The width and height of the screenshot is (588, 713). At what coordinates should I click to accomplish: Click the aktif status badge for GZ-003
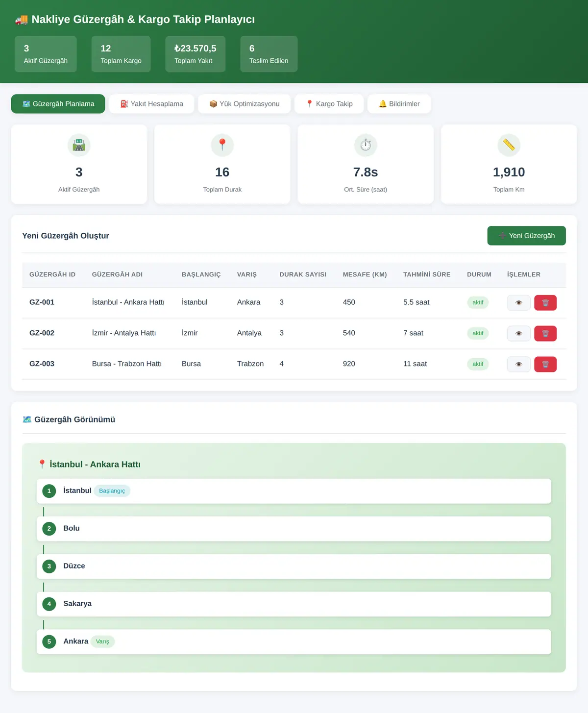coord(478,364)
